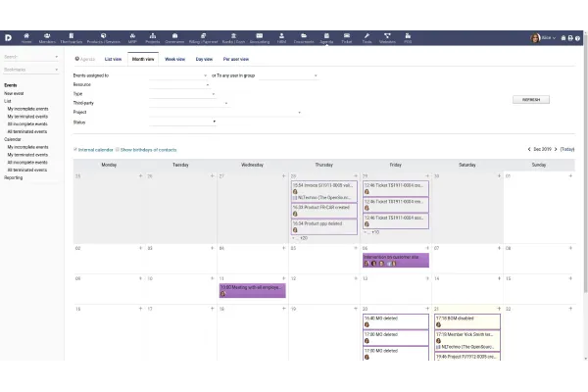The width and height of the screenshot is (588, 392).
Task: Toggle the Internal calendar checkbox
Action: coord(75,149)
